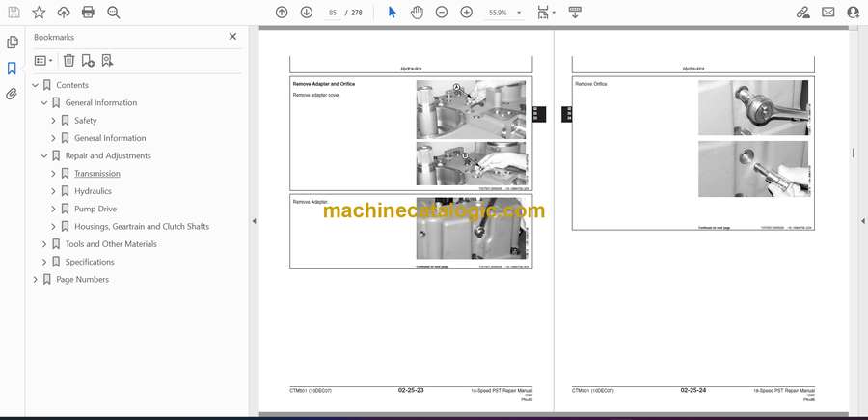Click the Print file icon
The image size is (868, 420).
pyautogui.click(x=88, y=13)
